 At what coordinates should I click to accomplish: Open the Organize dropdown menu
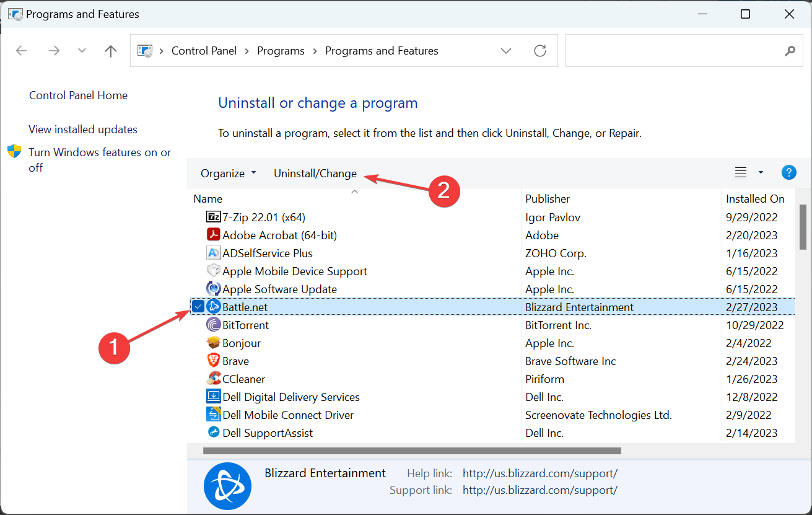(x=228, y=174)
